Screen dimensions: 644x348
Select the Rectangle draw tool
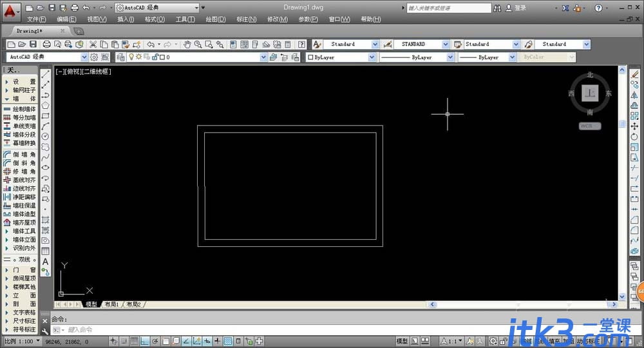pyautogui.click(x=46, y=116)
